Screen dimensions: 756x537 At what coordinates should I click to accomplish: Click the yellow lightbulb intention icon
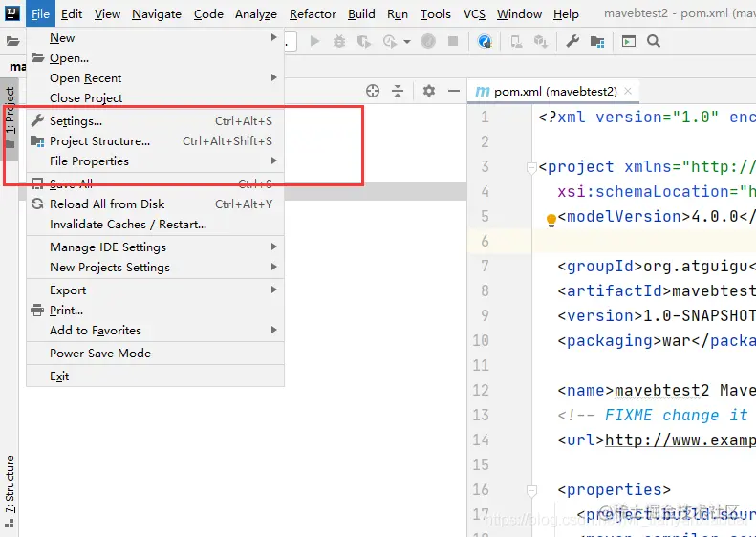(x=551, y=221)
